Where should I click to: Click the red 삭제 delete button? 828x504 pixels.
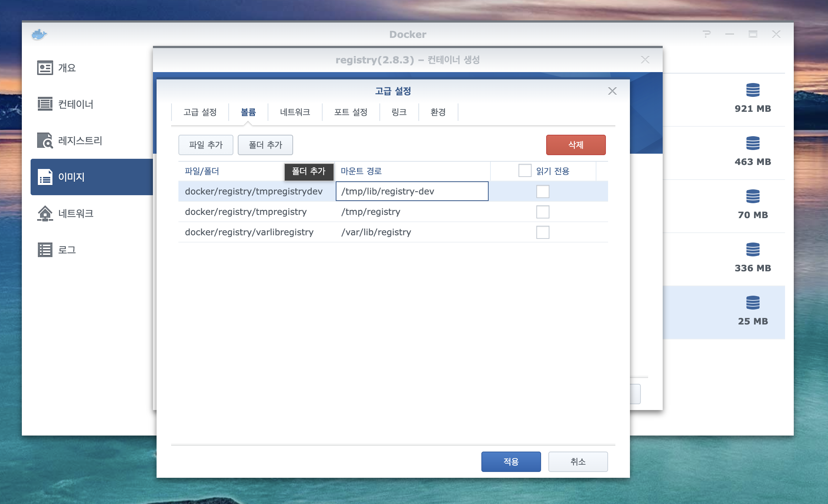(576, 145)
